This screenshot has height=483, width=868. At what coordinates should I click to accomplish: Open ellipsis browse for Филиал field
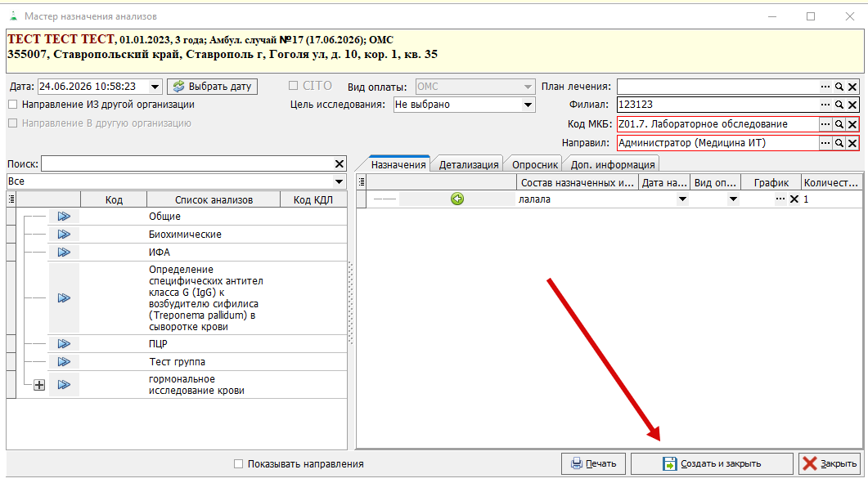pyautogui.click(x=825, y=105)
